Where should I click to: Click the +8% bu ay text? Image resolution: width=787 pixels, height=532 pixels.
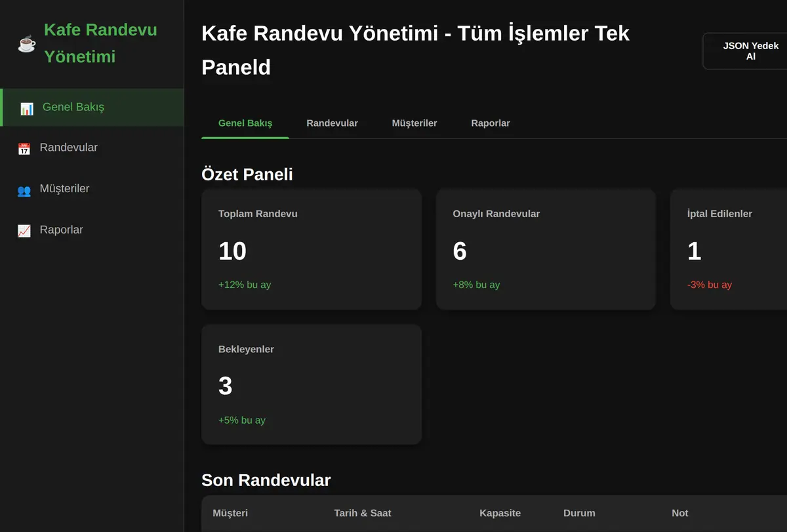[476, 285]
